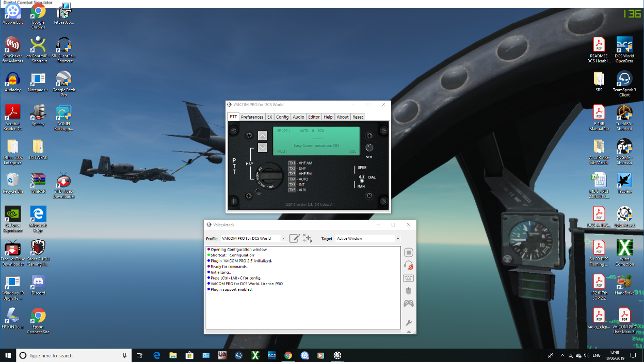Open VoiceAttack options wrench icon

pyautogui.click(x=409, y=323)
